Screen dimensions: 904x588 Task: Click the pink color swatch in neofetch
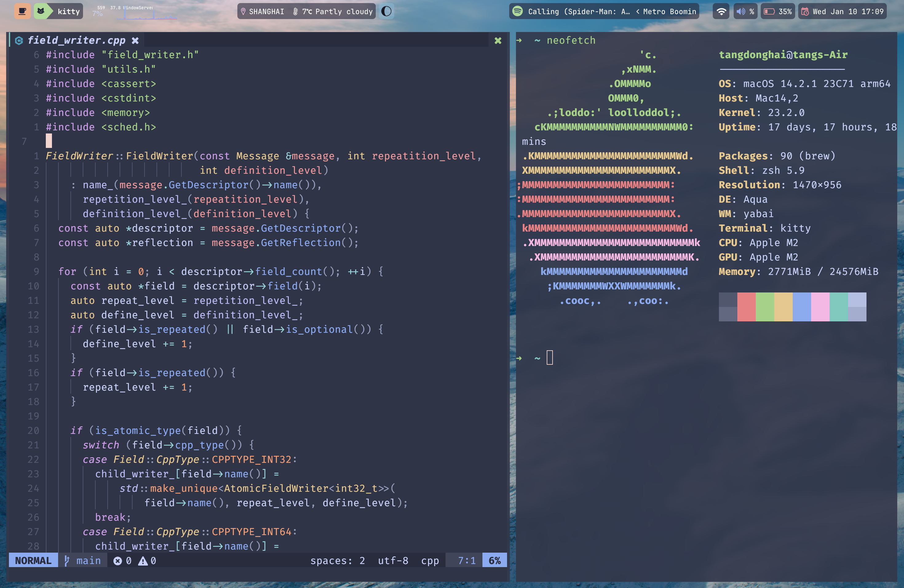[x=820, y=307]
